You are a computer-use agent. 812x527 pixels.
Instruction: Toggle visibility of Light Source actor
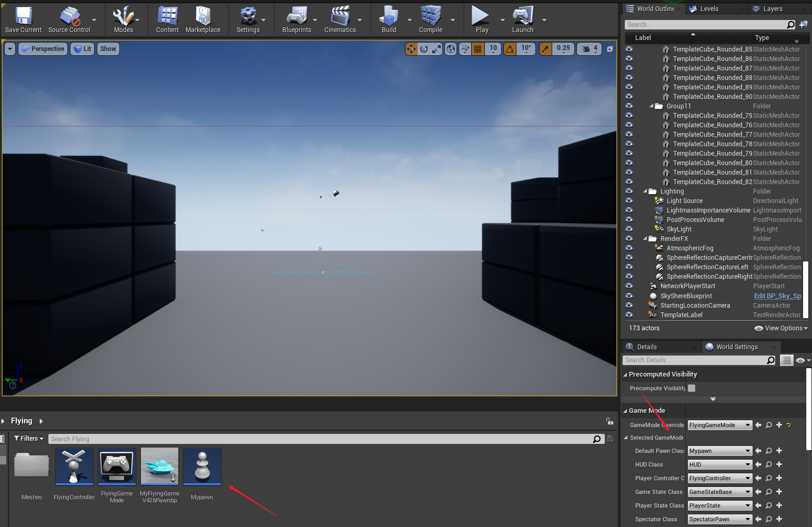point(629,200)
